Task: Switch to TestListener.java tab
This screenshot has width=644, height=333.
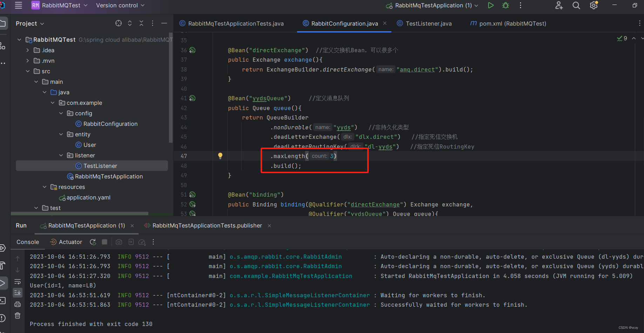Action: click(424, 23)
